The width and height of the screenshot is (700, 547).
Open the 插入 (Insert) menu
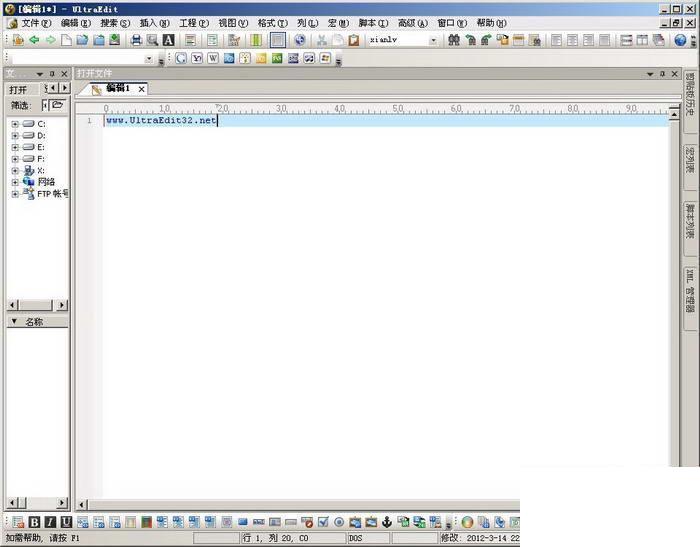(154, 23)
